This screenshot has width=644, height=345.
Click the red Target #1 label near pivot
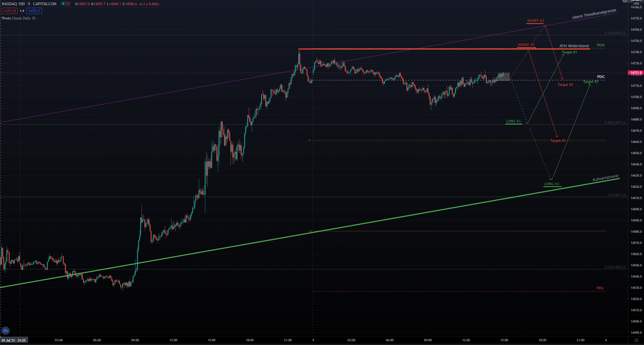pos(558,141)
